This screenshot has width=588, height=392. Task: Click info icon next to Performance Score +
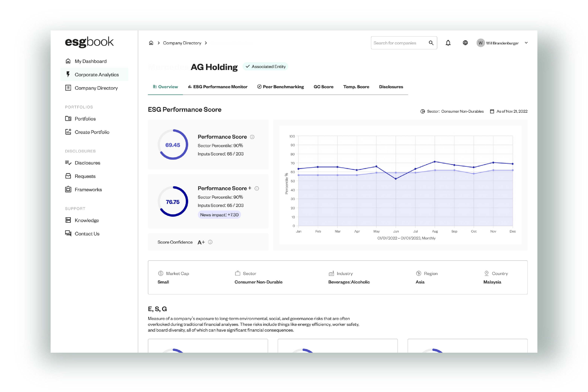257,188
